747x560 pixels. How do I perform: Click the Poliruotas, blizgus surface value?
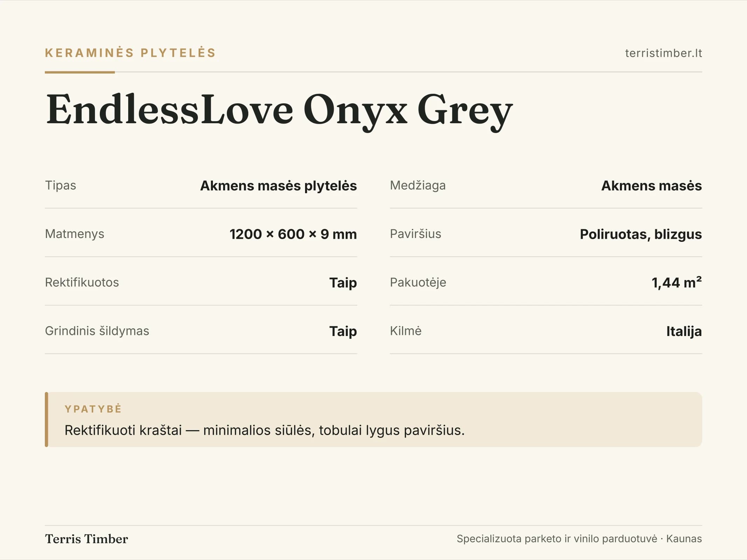pyautogui.click(x=641, y=234)
